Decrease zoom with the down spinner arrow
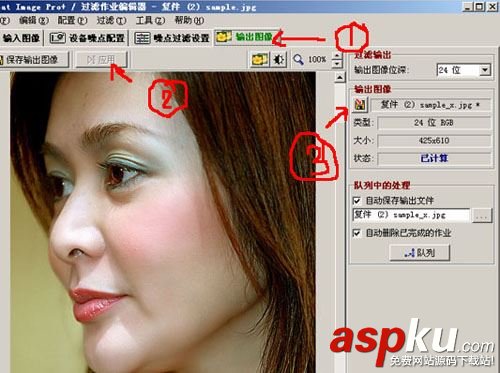The height and width of the screenshot is (373, 500). click(x=337, y=64)
